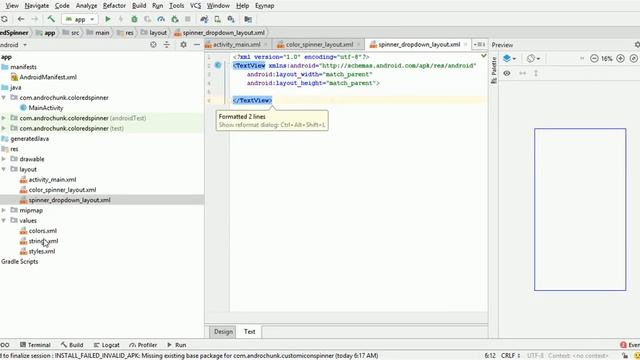Collapse the values folder
Viewport: 640px width, 360px height.
click(x=4, y=220)
